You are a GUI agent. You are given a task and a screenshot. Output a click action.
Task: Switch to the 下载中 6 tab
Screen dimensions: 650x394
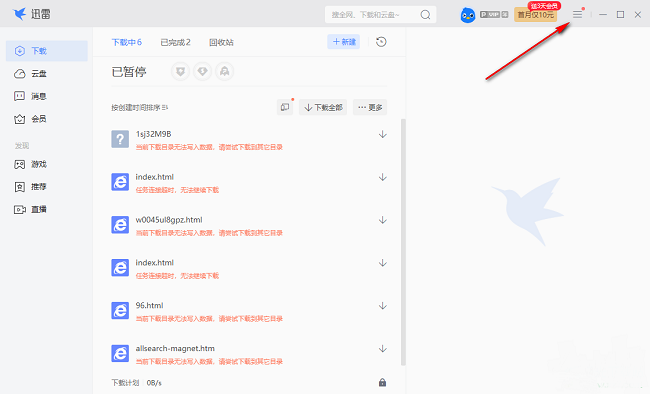[x=127, y=42]
